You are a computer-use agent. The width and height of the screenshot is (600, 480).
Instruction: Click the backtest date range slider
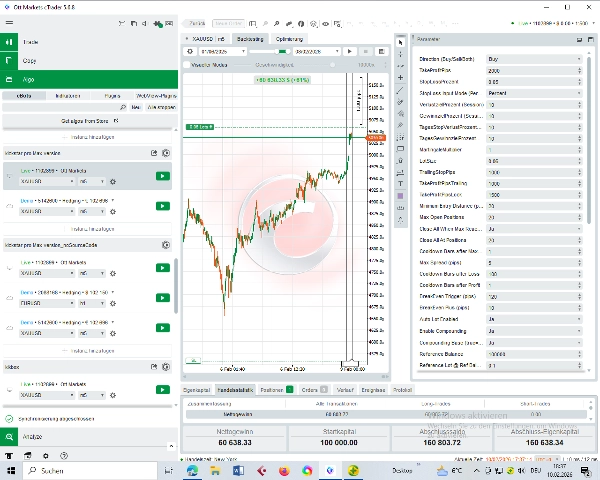(x=270, y=51)
